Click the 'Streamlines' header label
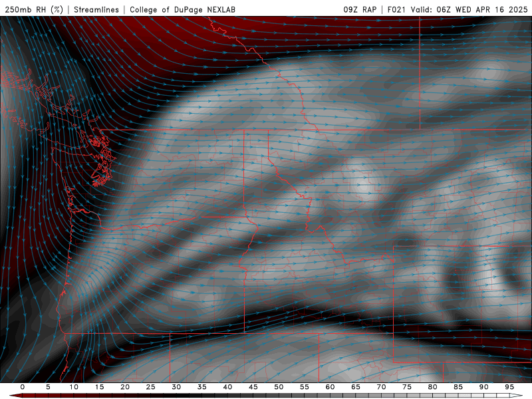The height and width of the screenshot is (399, 532). (96, 9)
